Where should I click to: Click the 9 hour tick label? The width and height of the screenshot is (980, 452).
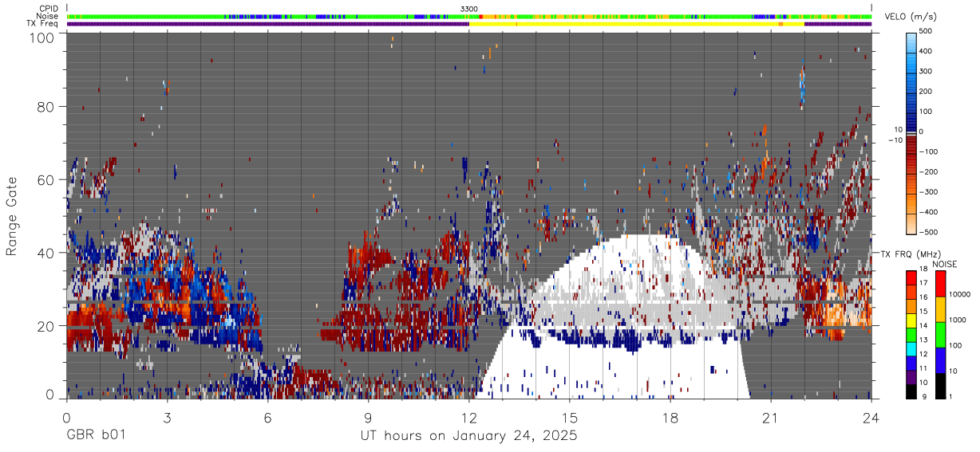click(368, 418)
